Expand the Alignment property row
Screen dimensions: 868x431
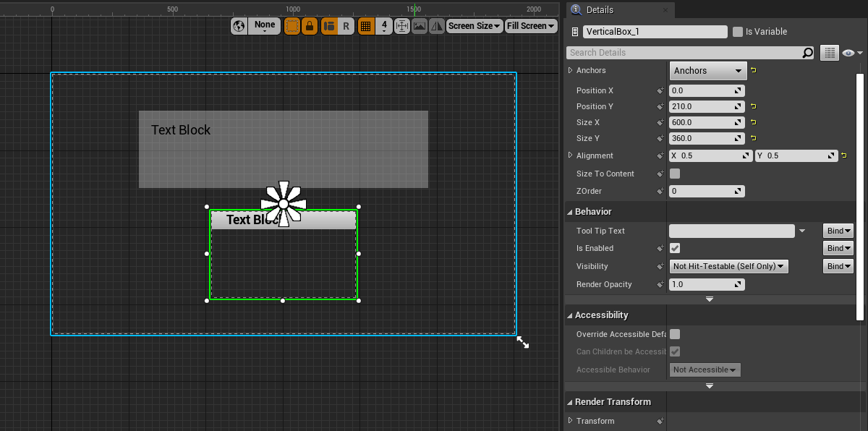click(570, 155)
